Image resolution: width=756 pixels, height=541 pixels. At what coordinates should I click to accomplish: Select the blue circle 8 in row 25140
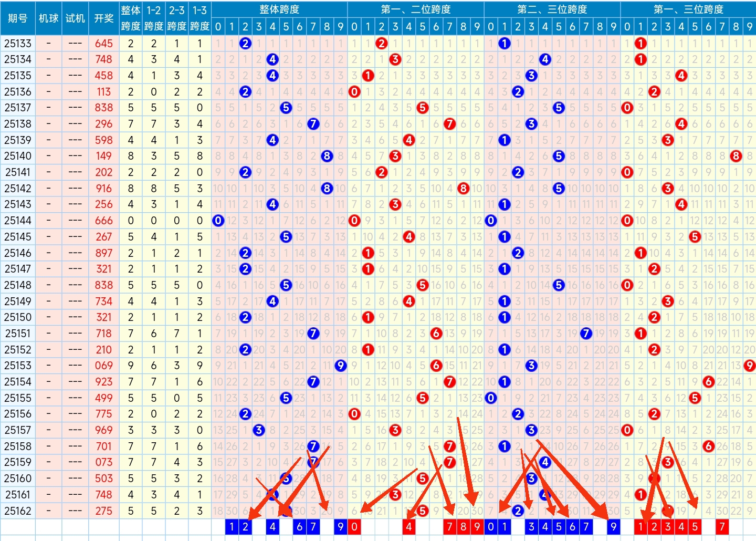point(327,156)
